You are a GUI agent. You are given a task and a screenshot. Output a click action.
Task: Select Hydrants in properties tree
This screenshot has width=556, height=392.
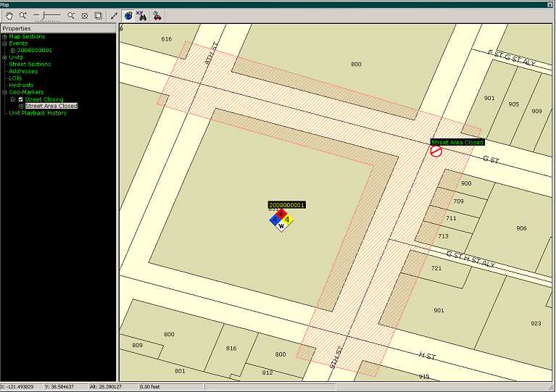21,85
